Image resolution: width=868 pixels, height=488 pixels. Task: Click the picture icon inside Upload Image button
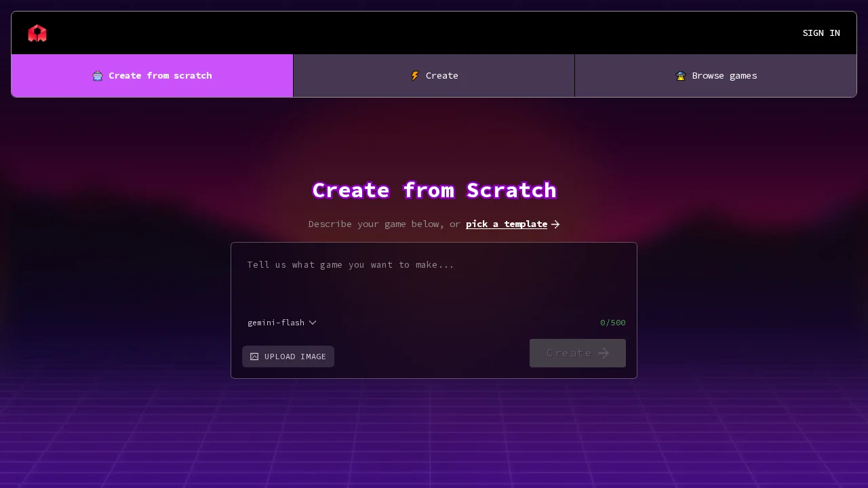tap(254, 357)
